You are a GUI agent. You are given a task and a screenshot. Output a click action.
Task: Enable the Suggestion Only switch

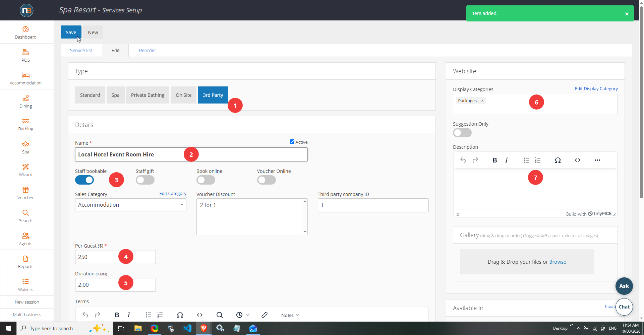click(462, 133)
